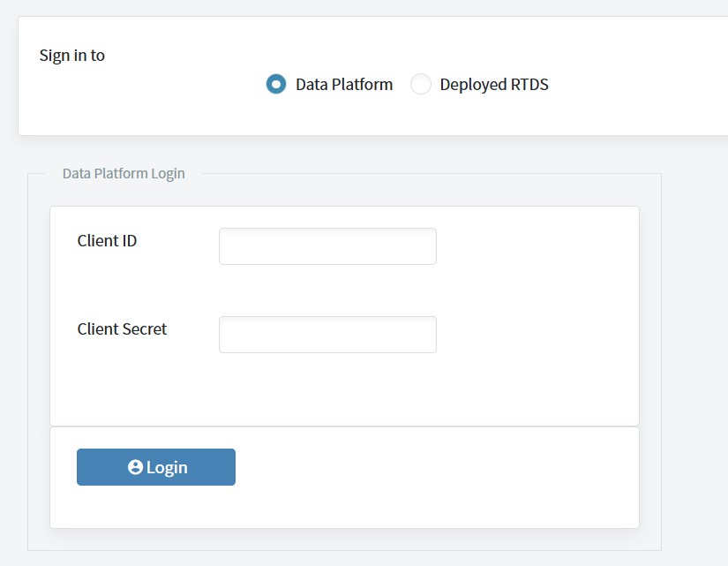Viewport: 728px width, 566px height.
Task: Click the filled blue radio dot indicator
Action: 276,84
